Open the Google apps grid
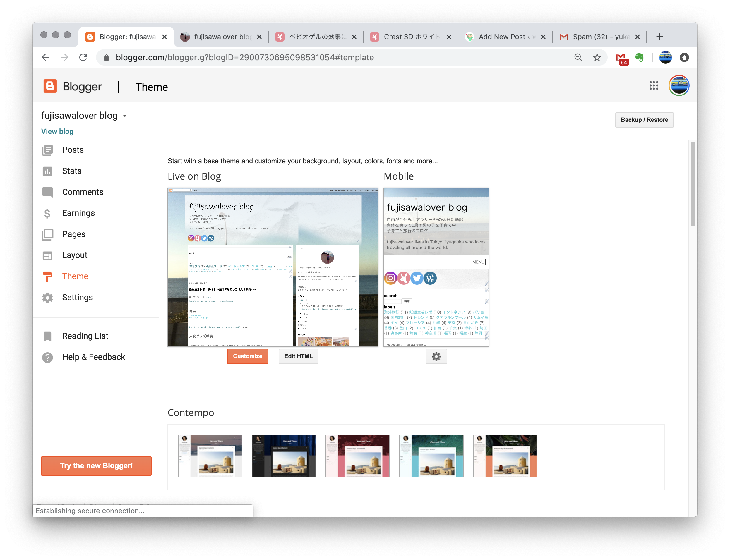The width and height of the screenshot is (730, 560). (654, 86)
